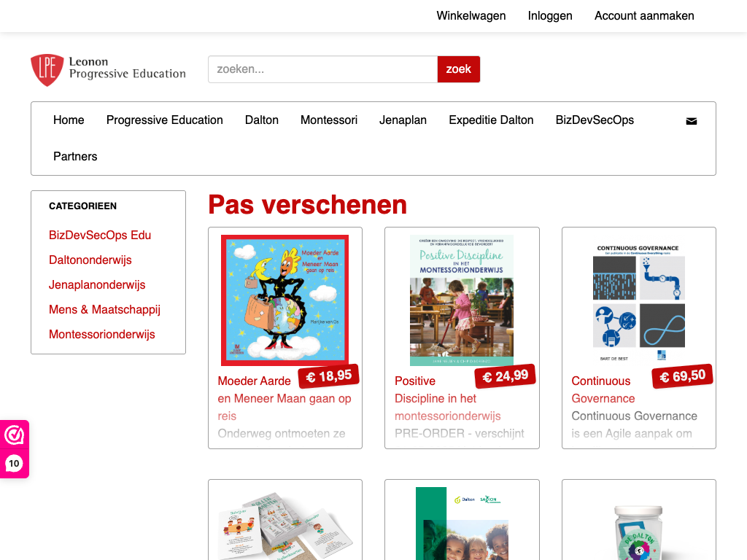Click the € 69,50 price tag

point(682,377)
